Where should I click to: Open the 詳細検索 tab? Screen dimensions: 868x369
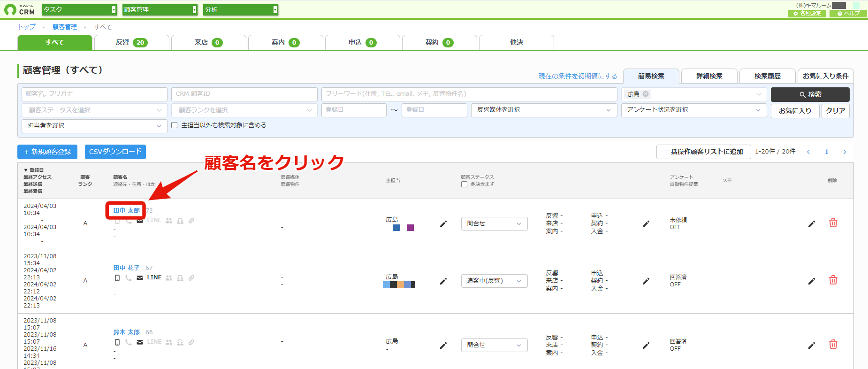coord(709,76)
